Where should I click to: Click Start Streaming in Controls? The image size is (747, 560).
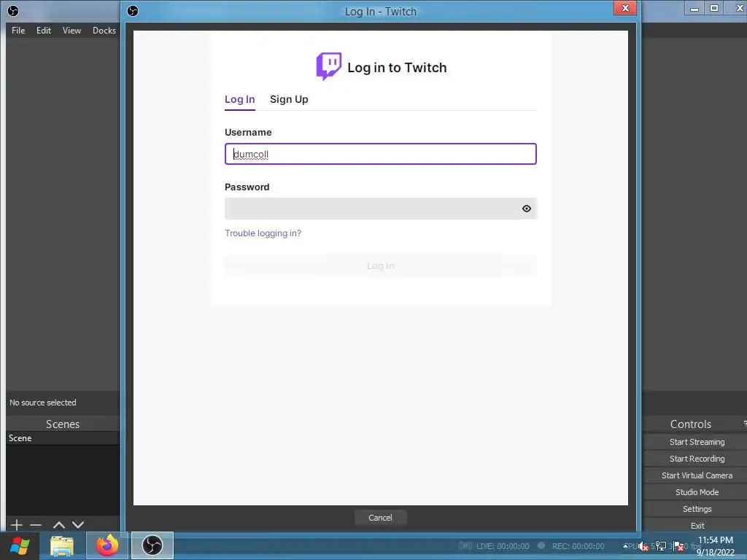click(697, 442)
